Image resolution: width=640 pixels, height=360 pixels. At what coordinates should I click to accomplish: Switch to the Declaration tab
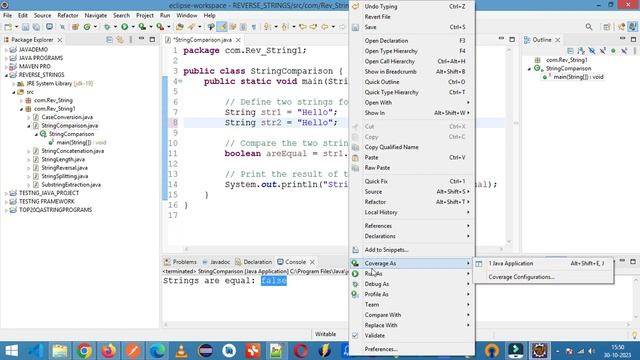[x=253, y=262]
